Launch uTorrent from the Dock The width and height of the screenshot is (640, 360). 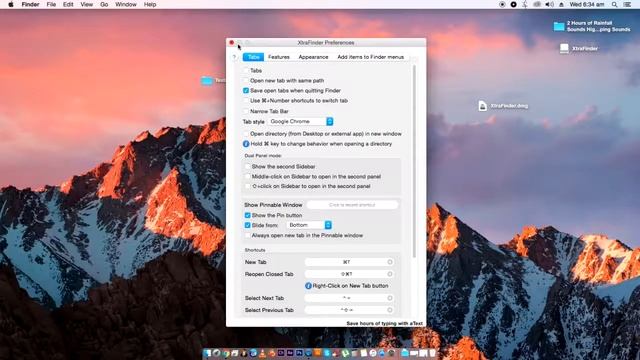coord(345,353)
